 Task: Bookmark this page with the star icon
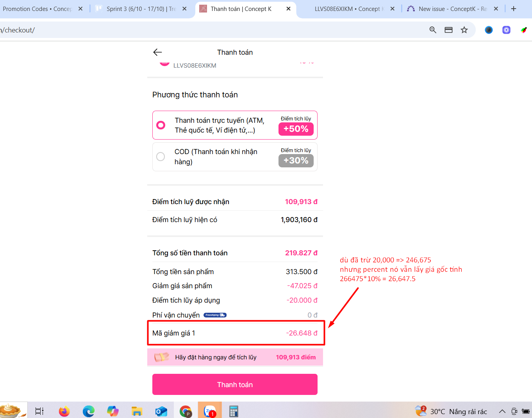(x=464, y=30)
